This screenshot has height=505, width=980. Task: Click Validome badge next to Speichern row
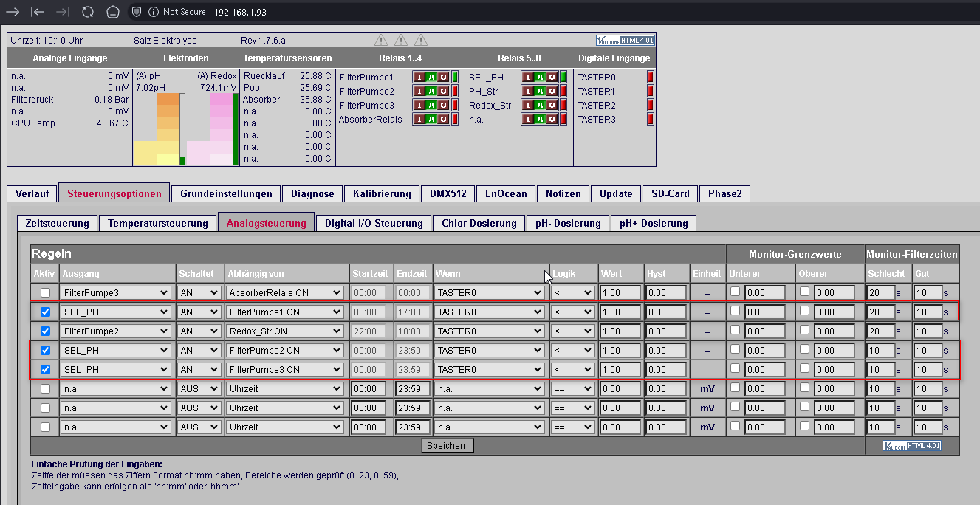pyautogui.click(x=912, y=445)
